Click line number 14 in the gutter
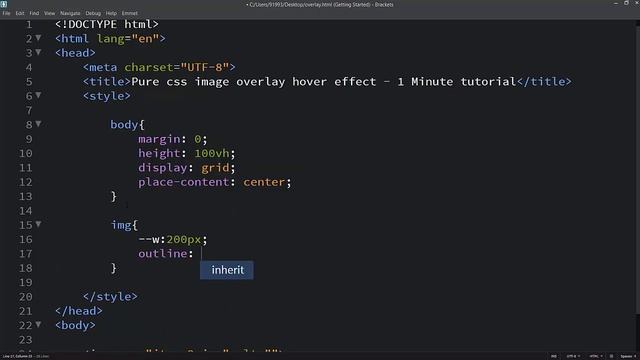Viewport: 640px width, 360px height. click(x=25, y=211)
